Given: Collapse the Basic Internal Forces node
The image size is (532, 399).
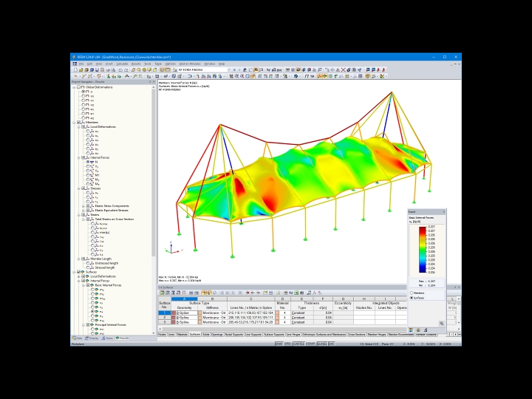Looking at the screenshot, I should (83, 285).
